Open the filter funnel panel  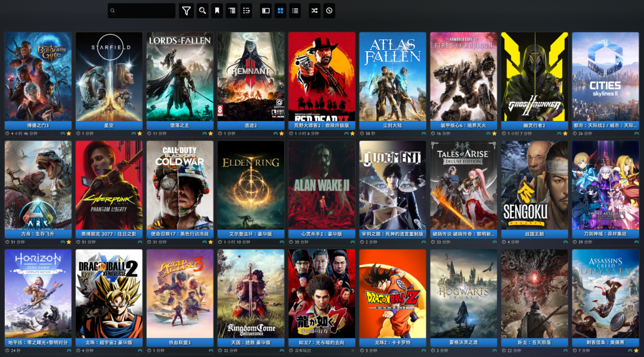coord(186,11)
